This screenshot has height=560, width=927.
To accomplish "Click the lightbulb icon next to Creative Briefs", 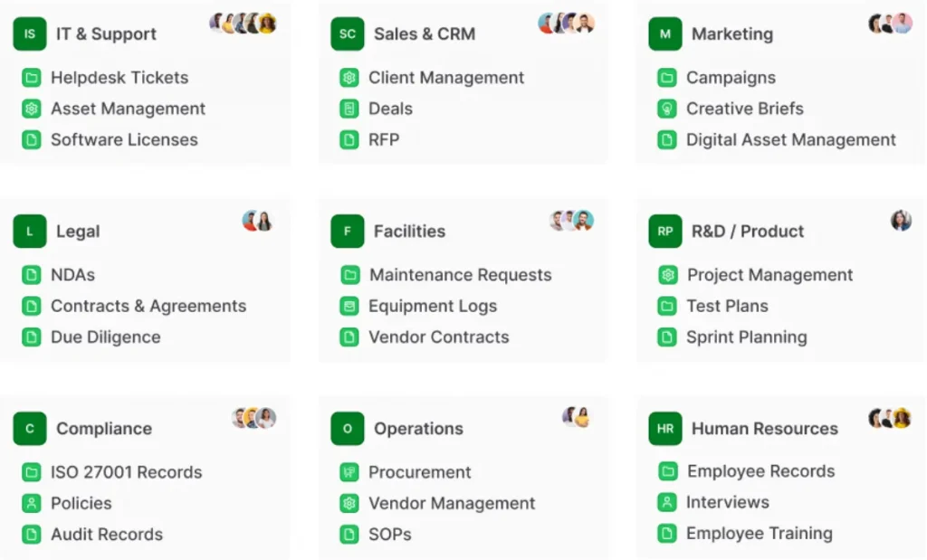I will tap(667, 109).
